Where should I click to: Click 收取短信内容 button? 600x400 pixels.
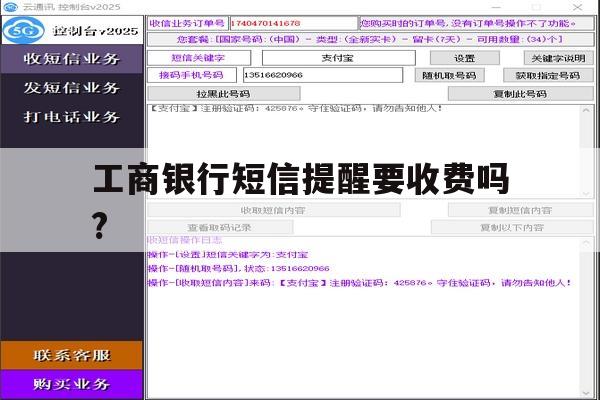(x=274, y=210)
